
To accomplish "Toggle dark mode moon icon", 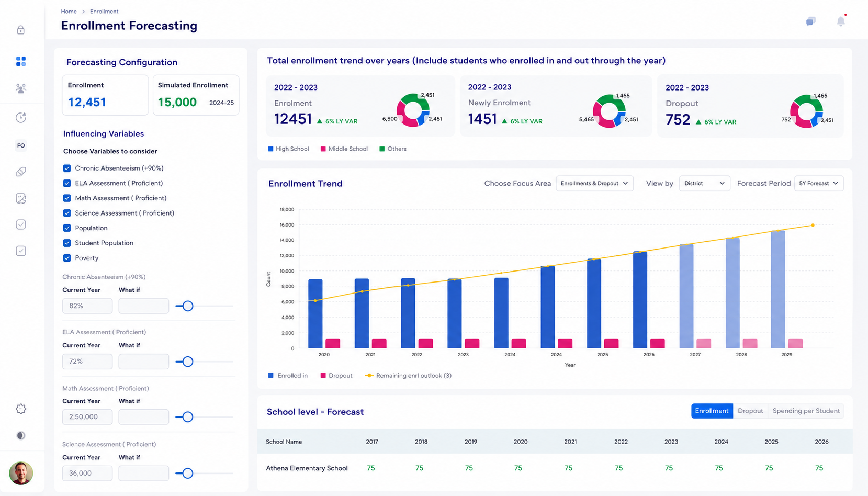I will coord(21,435).
